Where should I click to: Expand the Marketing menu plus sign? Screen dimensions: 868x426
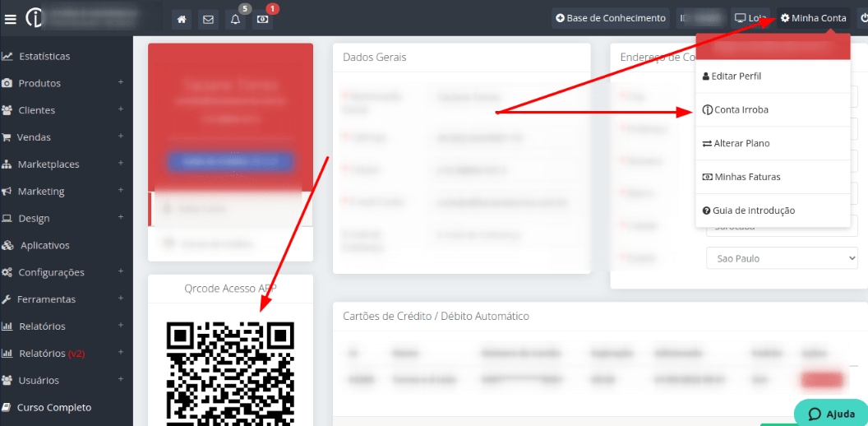click(121, 191)
